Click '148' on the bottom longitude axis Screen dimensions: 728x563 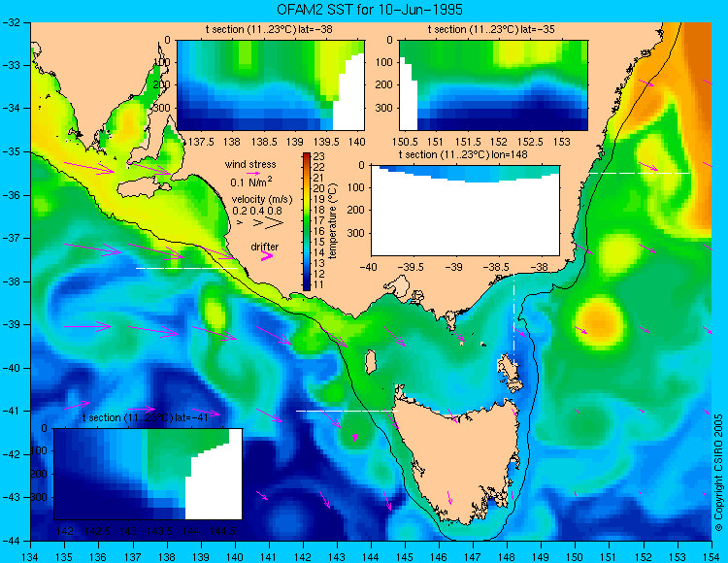507,556
